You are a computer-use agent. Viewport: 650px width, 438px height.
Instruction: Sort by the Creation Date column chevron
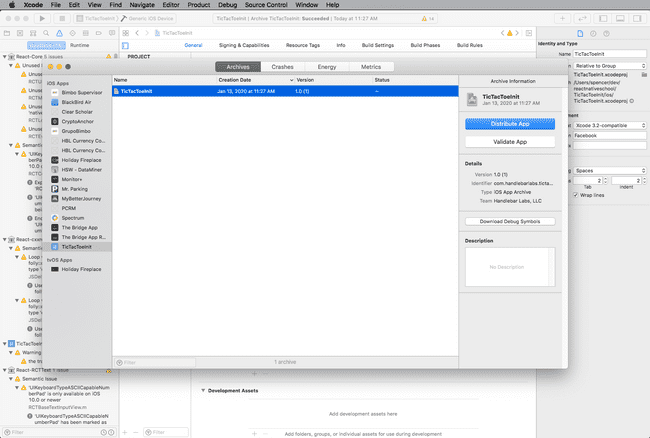pyautogui.click(x=291, y=80)
